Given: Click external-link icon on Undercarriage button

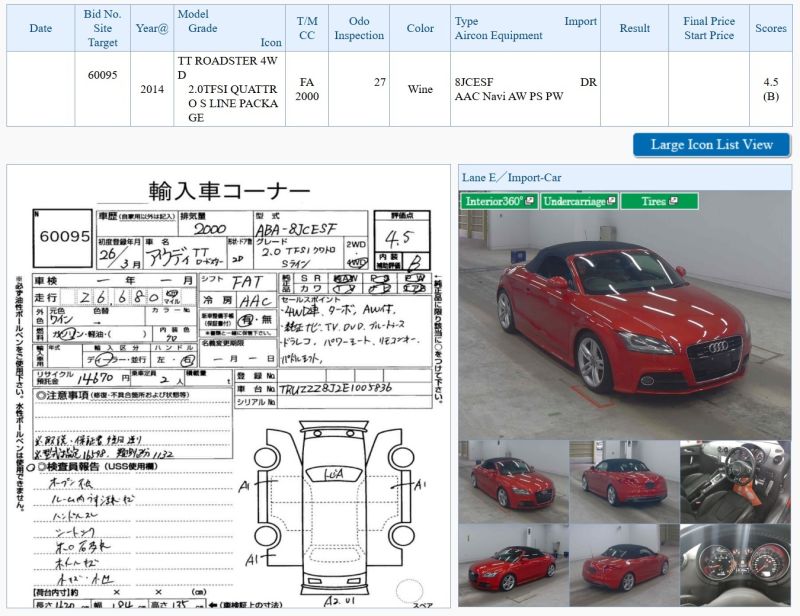Looking at the screenshot, I should coord(611,201).
